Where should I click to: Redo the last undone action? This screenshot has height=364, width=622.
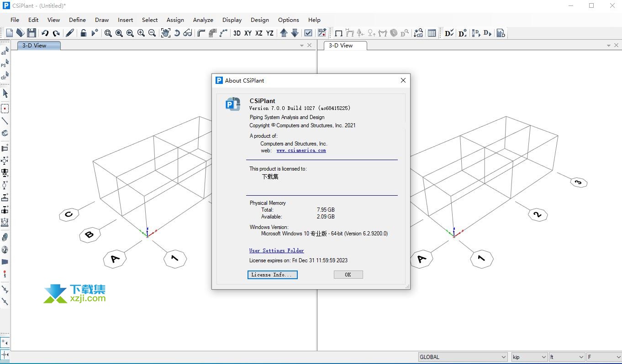(56, 33)
